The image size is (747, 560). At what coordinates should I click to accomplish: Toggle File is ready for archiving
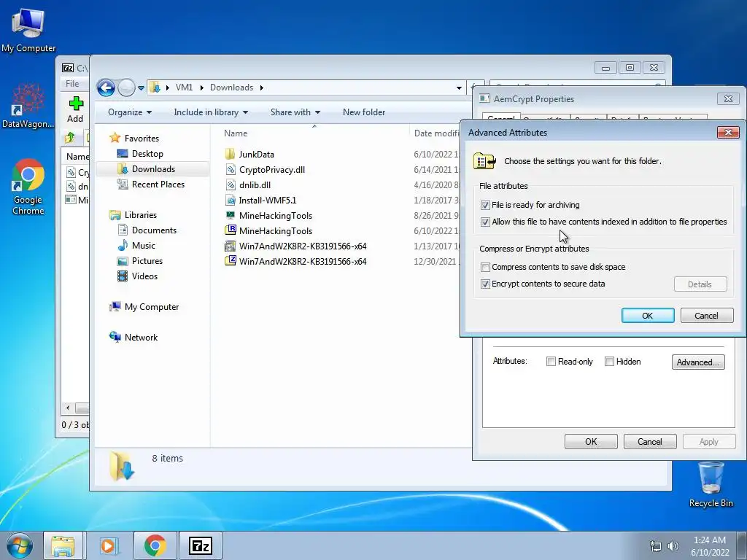click(485, 205)
